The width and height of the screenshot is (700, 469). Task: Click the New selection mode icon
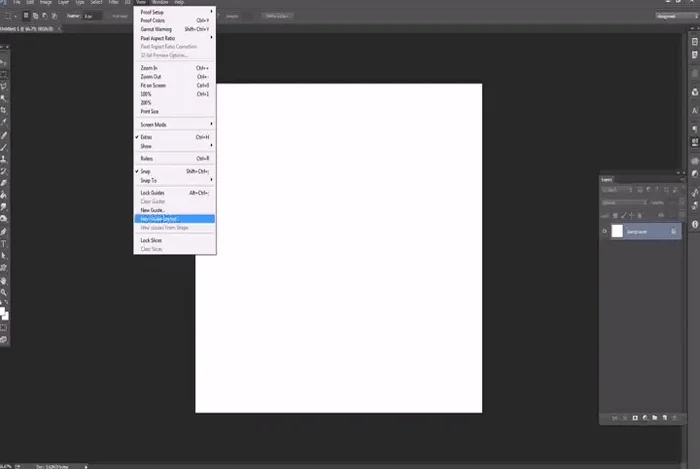(26, 16)
